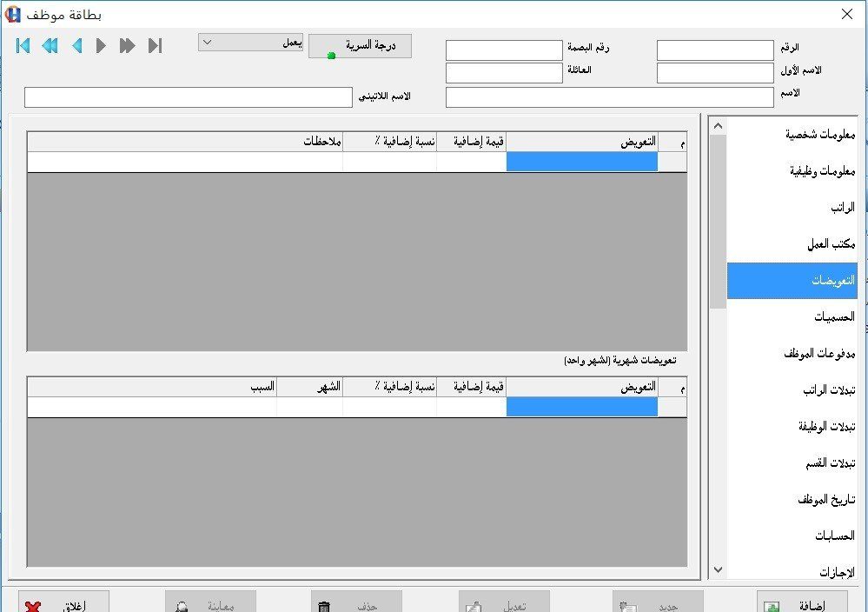Open مكتب العمل section

[792, 244]
